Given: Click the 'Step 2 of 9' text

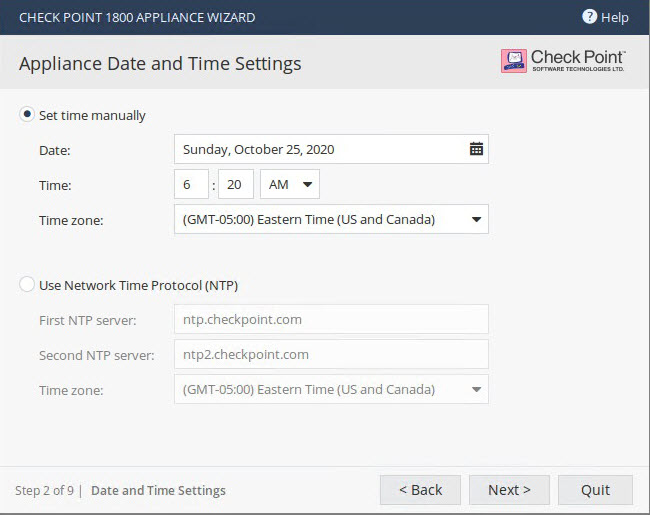Looking at the screenshot, I should [44, 491].
